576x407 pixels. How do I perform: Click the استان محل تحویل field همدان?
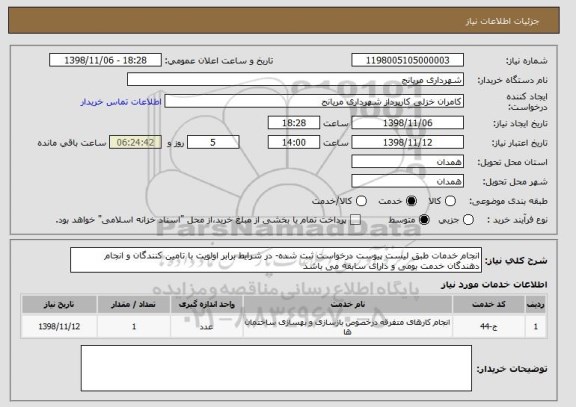pyautogui.click(x=407, y=162)
